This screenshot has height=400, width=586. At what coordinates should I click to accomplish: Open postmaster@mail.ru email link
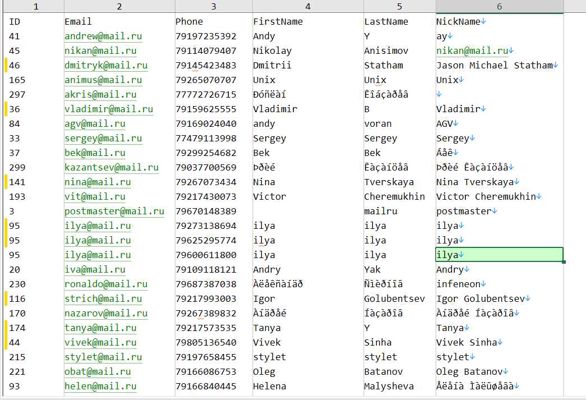click(x=114, y=211)
